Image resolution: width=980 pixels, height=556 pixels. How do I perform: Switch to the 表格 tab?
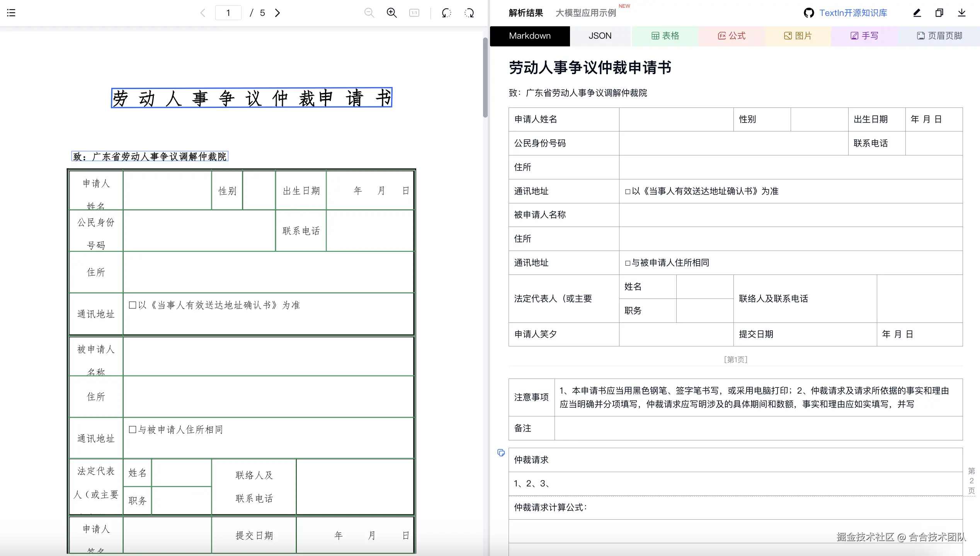tap(665, 36)
